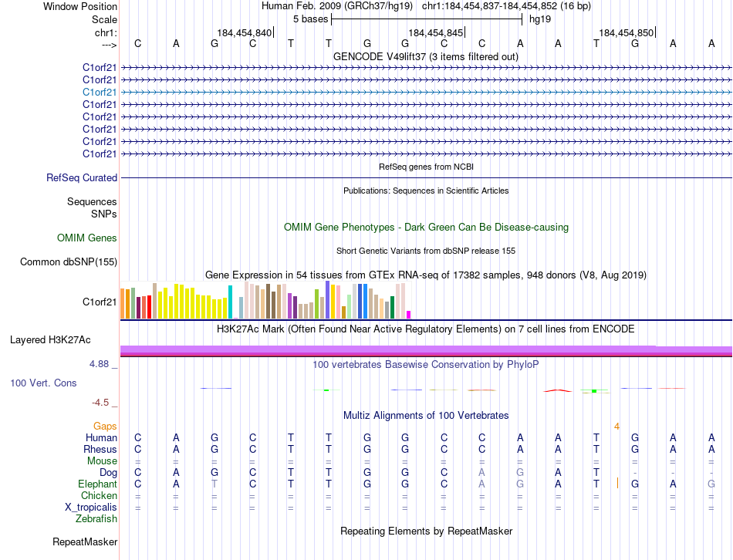Click the SNPs track label

click(x=104, y=214)
